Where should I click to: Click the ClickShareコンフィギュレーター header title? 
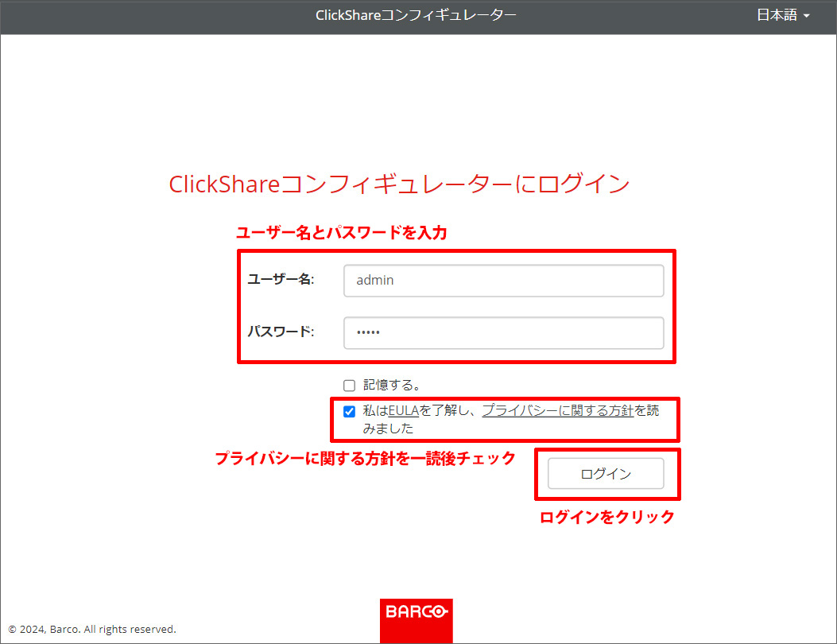(416, 15)
